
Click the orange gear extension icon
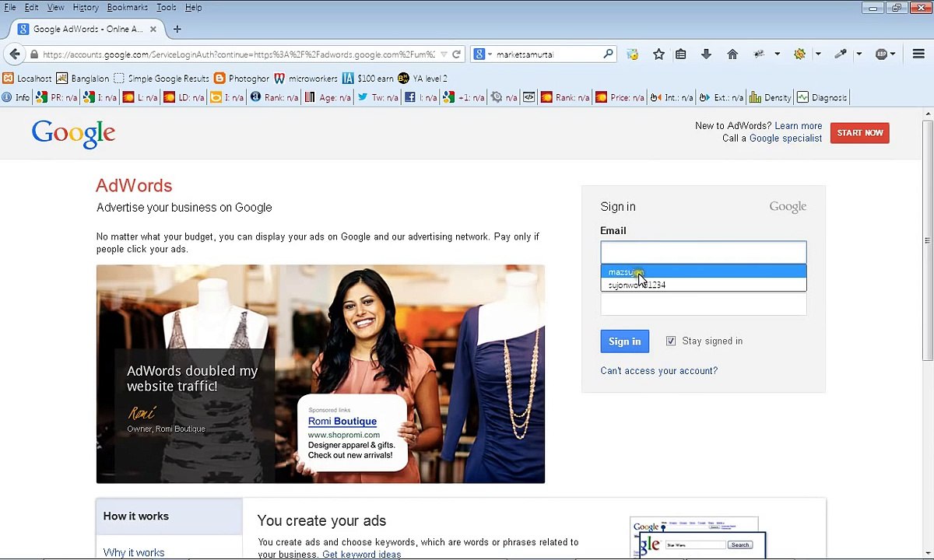[x=799, y=54]
